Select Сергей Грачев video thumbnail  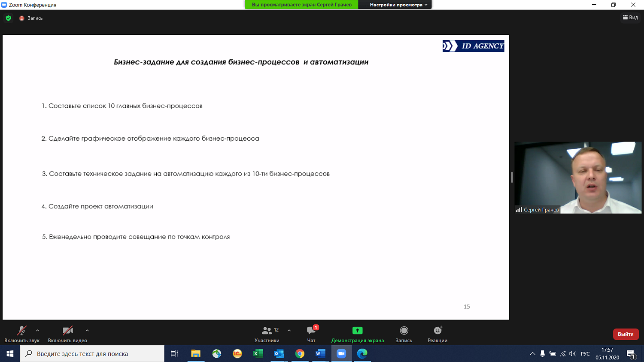tap(578, 178)
